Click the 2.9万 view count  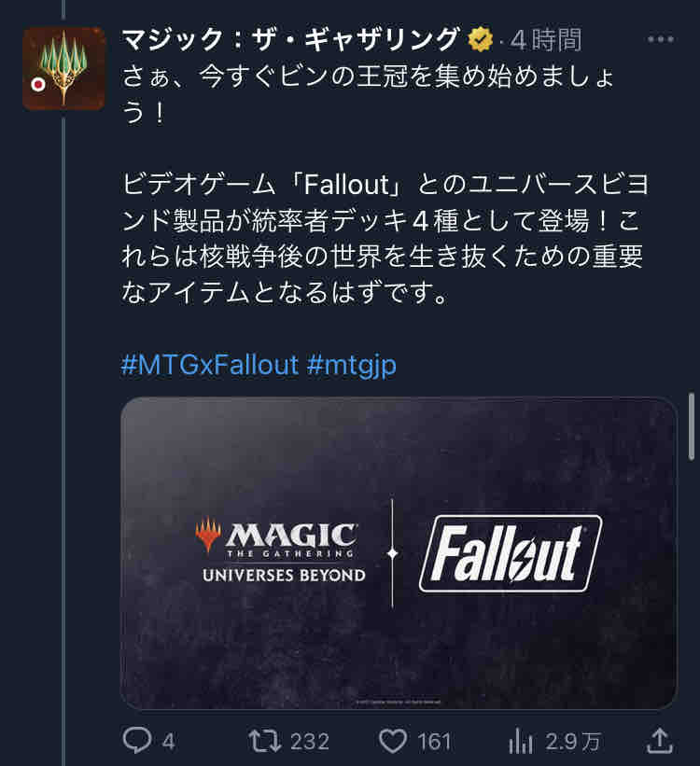click(572, 742)
